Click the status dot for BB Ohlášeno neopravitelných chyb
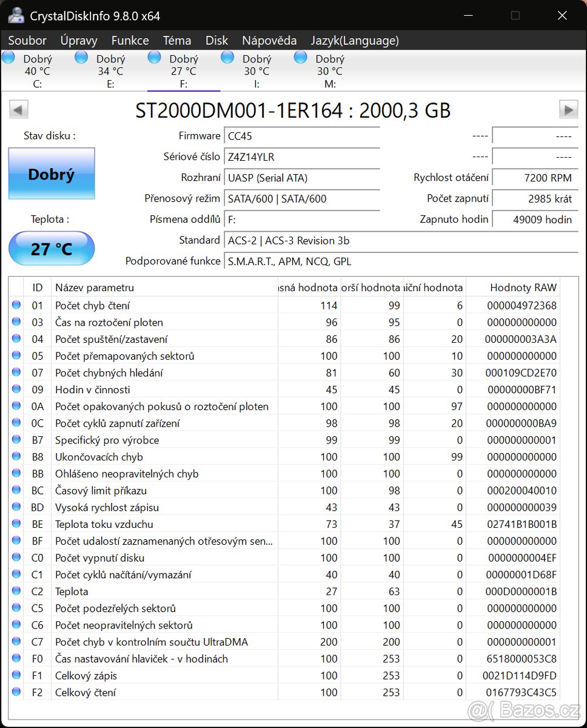Viewport: 587px width, 728px height. [16, 474]
